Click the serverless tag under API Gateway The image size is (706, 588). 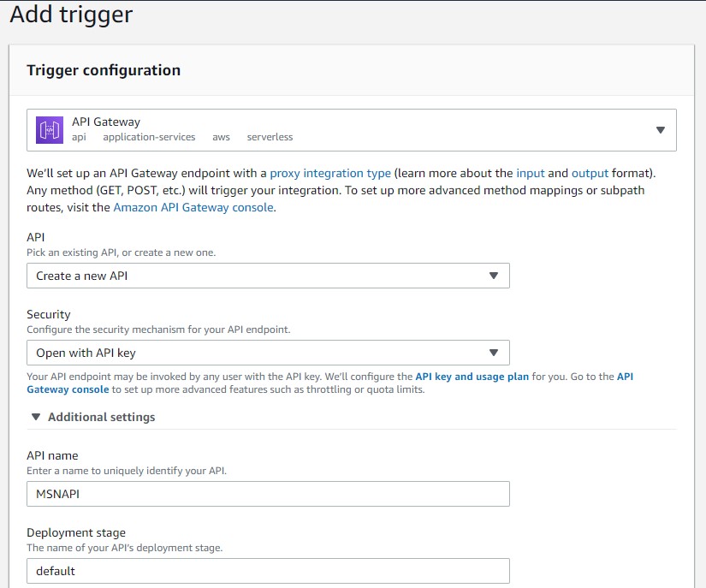270,137
